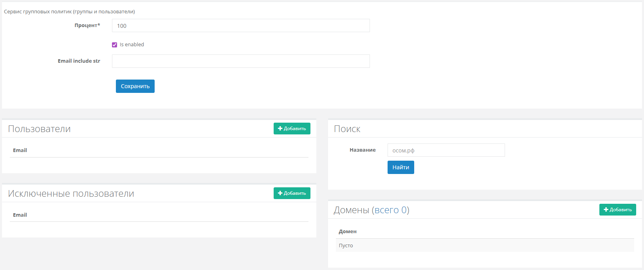Image resolution: width=644 pixels, height=270 pixels.
Task: Click the Исключенные пользователи panel heading
Action: tap(71, 194)
